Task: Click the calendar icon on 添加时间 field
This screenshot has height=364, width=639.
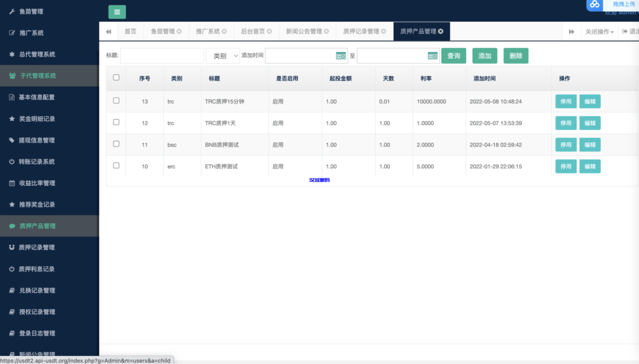Action: click(x=341, y=55)
